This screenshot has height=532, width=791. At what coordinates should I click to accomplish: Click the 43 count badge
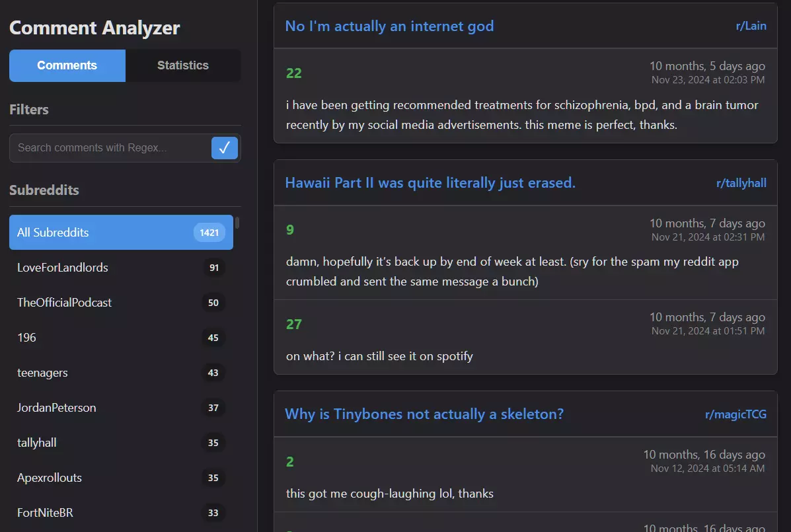point(213,373)
